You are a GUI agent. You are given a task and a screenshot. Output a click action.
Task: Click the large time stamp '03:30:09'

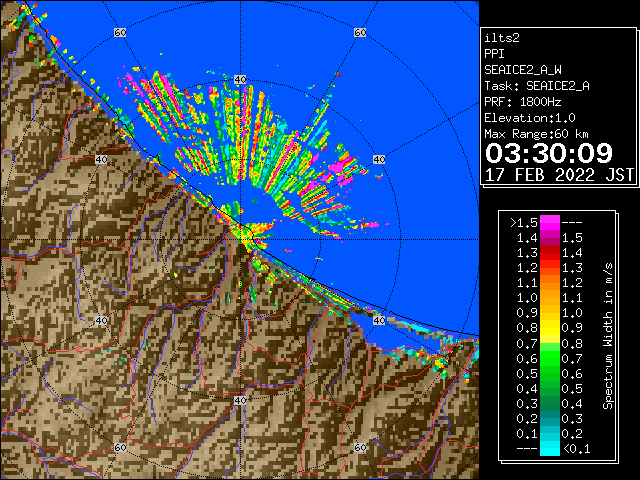coord(549,153)
